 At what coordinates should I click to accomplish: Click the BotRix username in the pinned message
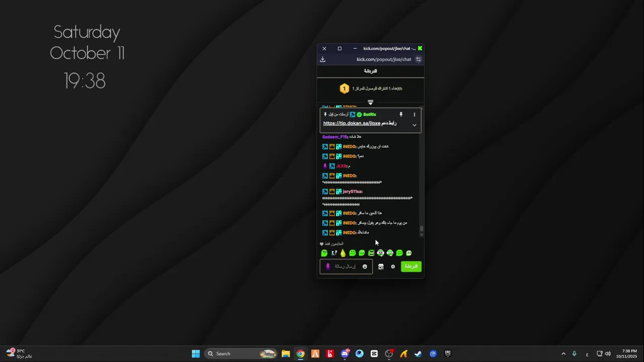[x=370, y=115]
